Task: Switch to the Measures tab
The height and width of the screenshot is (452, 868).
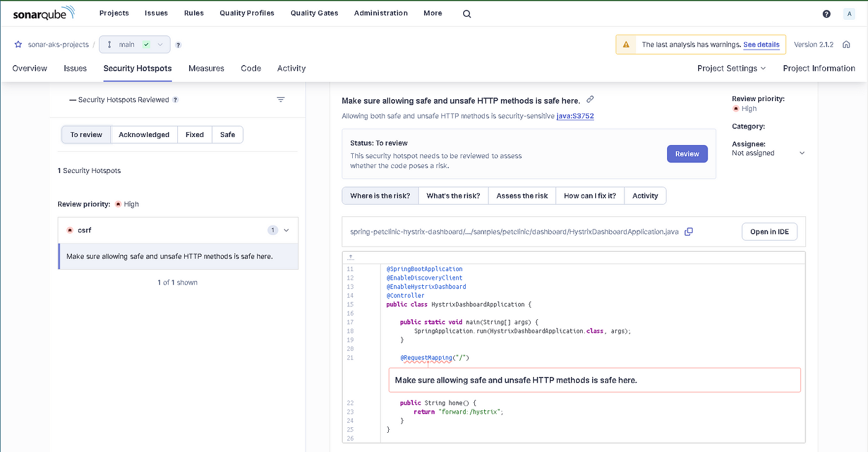Action: click(206, 68)
